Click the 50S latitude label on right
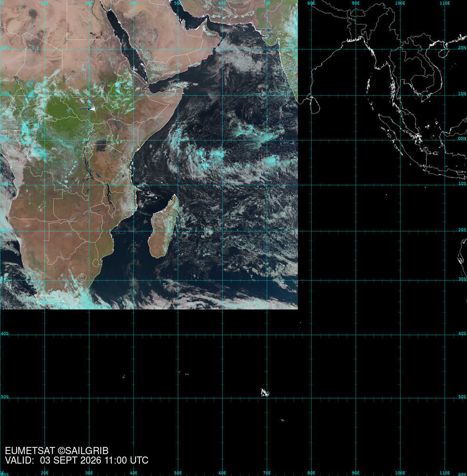This screenshot has width=467, height=476. (462, 397)
